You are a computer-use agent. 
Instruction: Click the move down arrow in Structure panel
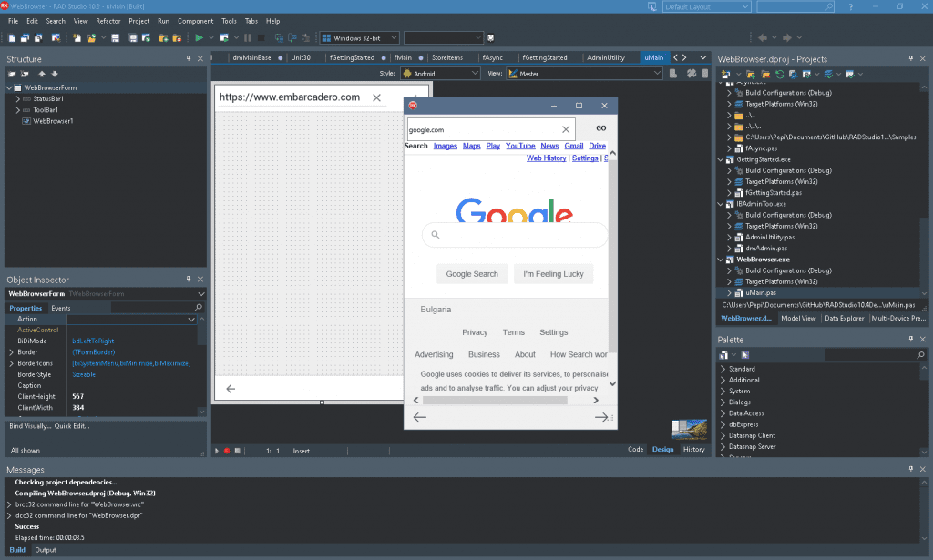pos(54,75)
